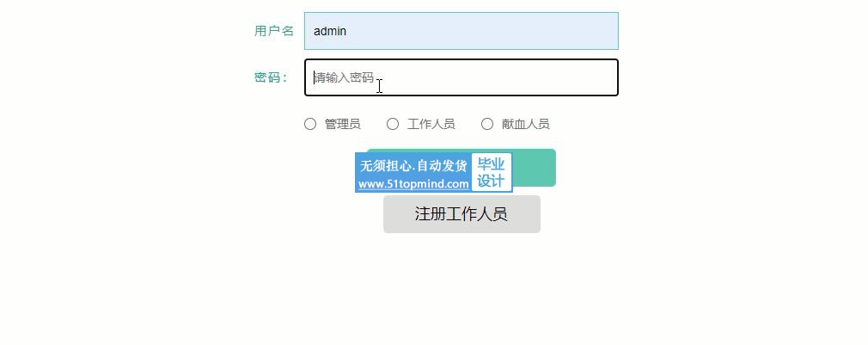Click the blue watermark banner overlay
The width and height of the screenshot is (868, 345).
click(x=433, y=172)
